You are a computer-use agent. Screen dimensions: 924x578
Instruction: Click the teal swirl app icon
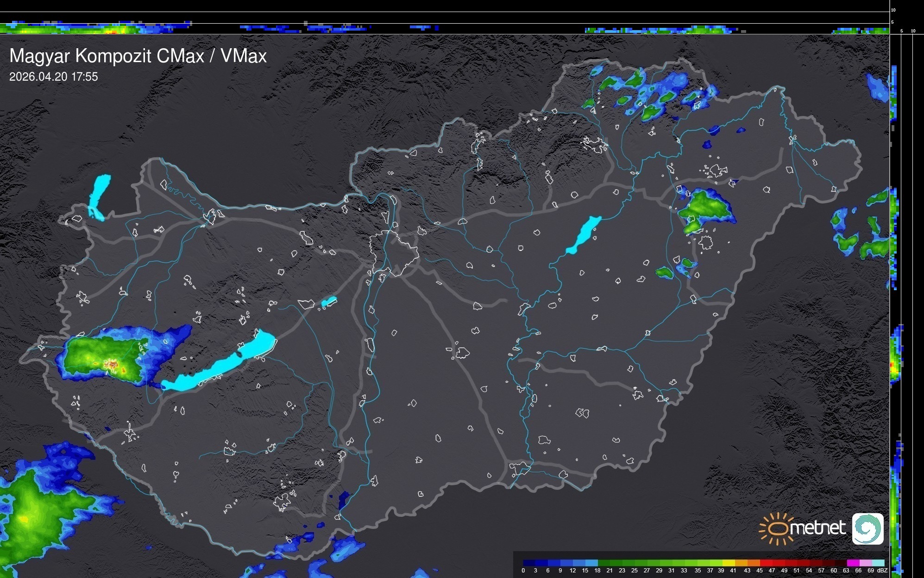[x=867, y=528]
